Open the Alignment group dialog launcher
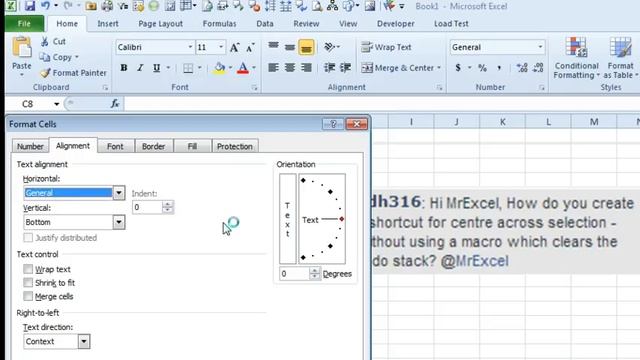Viewport: 640px width, 360px height. [439, 87]
